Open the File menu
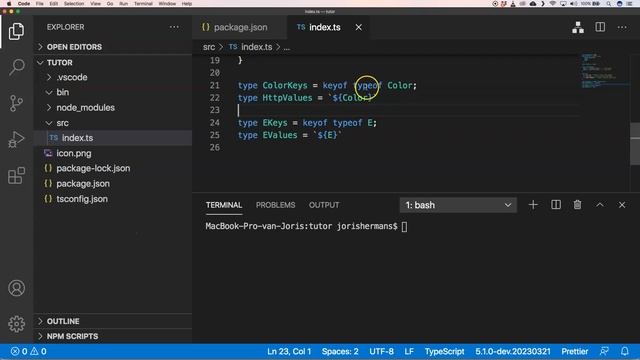This screenshot has width=640, height=360. [40, 4]
